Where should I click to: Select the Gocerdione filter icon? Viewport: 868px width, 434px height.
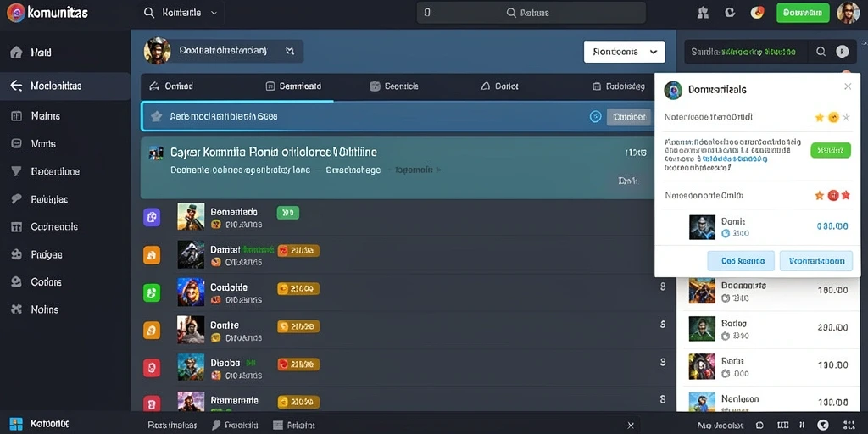point(17,171)
